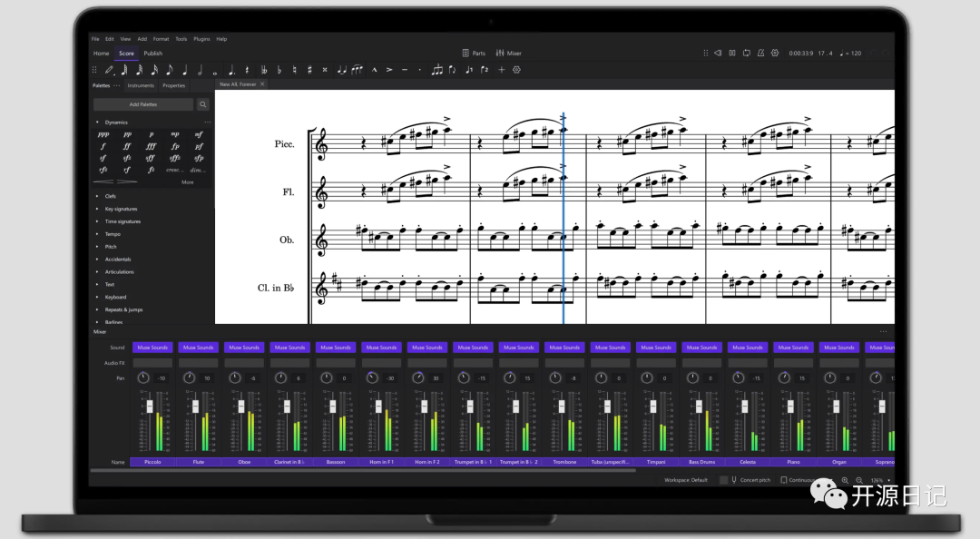Zoom in on the score
The height and width of the screenshot is (539, 980).
(845, 480)
